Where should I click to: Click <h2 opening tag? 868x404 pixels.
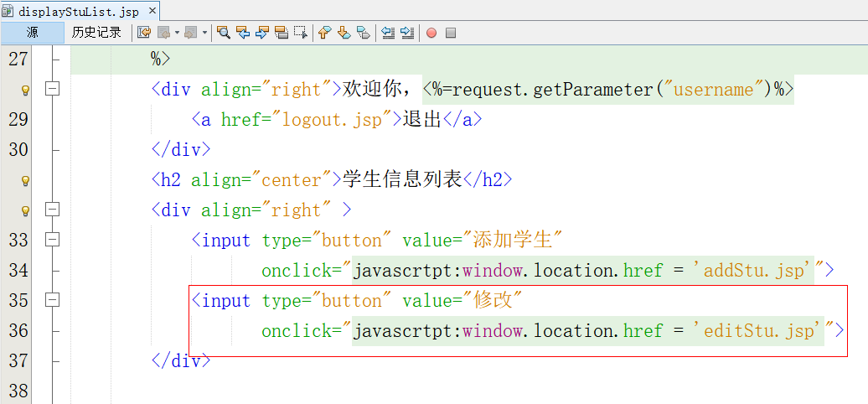click(x=166, y=180)
